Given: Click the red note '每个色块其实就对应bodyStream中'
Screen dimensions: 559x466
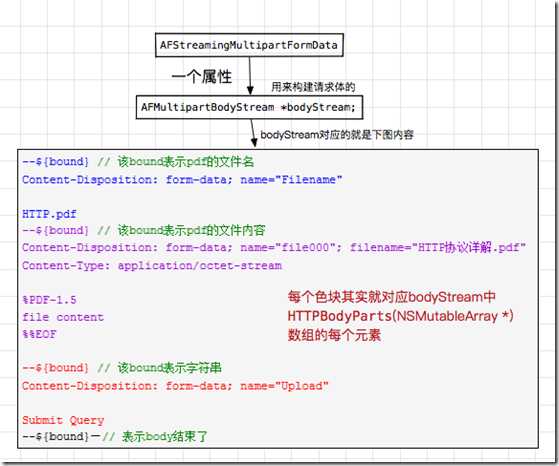Looking at the screenshot, I should point(391,297).
